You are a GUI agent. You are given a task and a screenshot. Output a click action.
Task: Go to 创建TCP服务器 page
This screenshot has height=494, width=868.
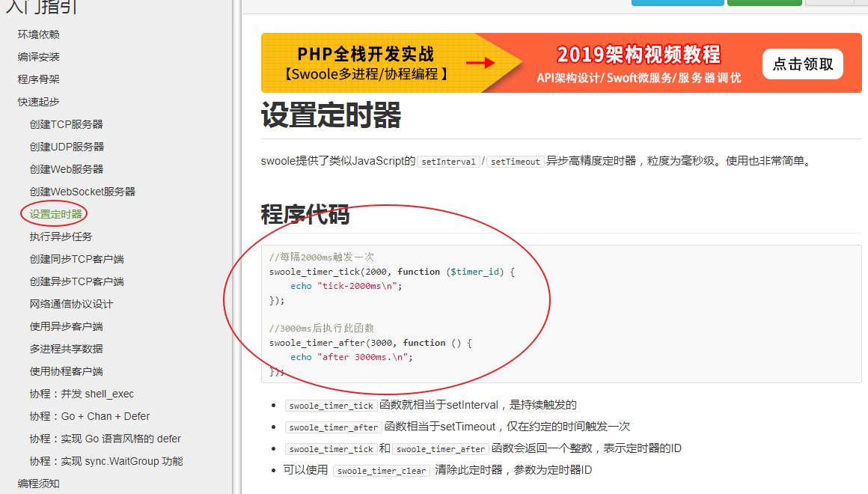pyautogui.click(x=66, y=124)
